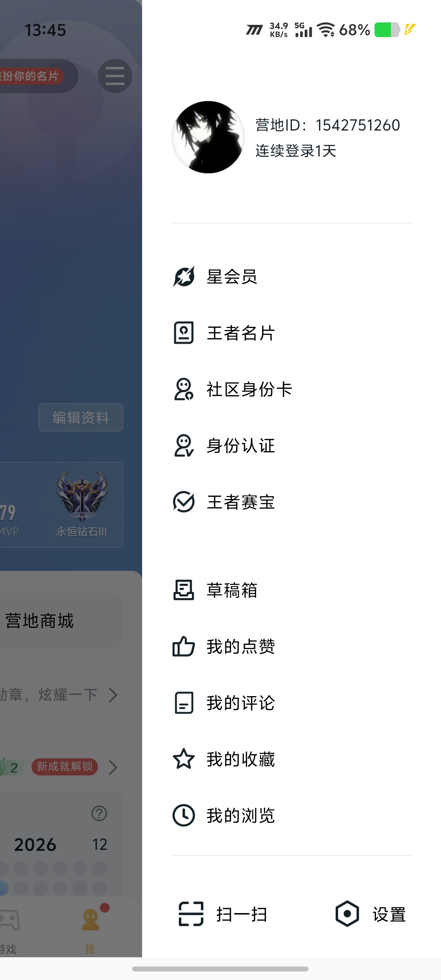Tap the profile avatar picture

[x=208, y=137]
